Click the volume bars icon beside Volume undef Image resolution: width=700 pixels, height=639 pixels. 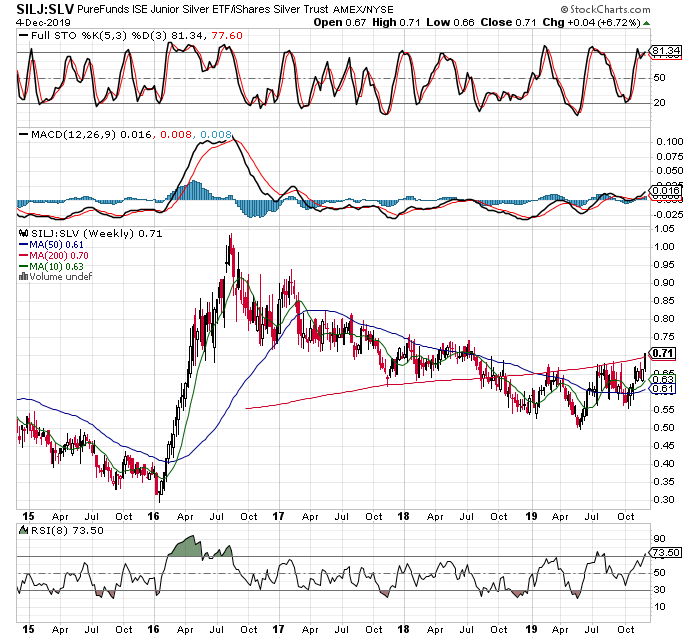tap(24, 277)
